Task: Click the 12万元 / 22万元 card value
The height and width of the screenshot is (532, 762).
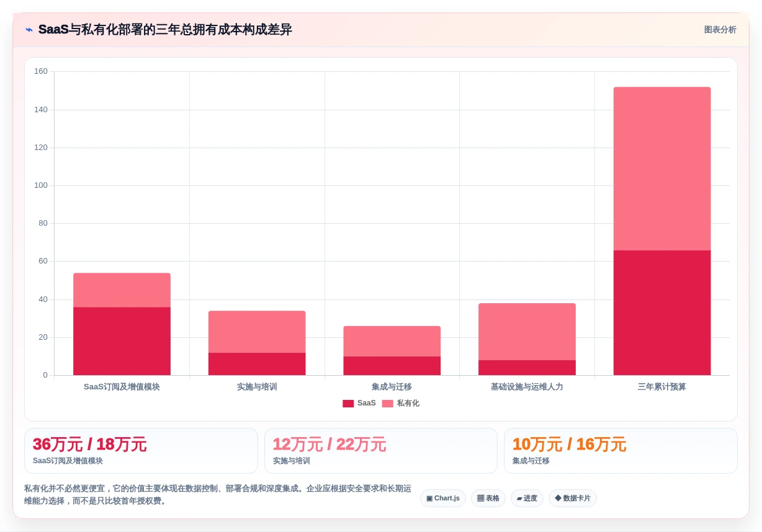Action: point(329,445)
